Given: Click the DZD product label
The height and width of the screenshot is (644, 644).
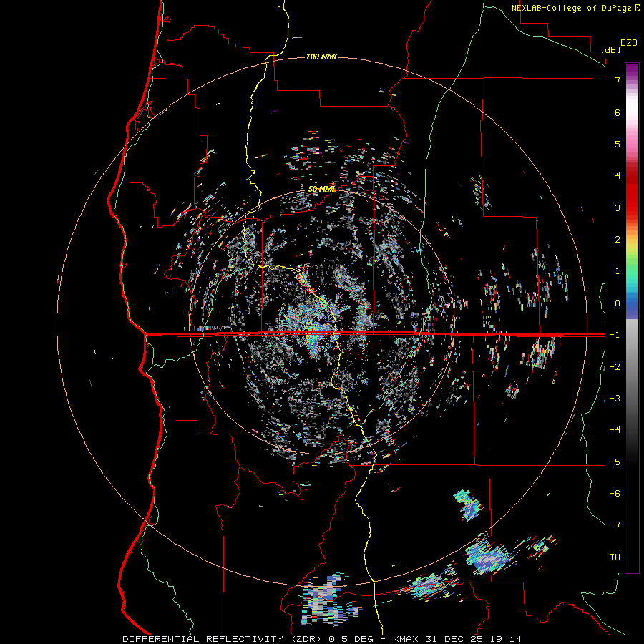Looking at the screenshot, I should pos(629,43).
